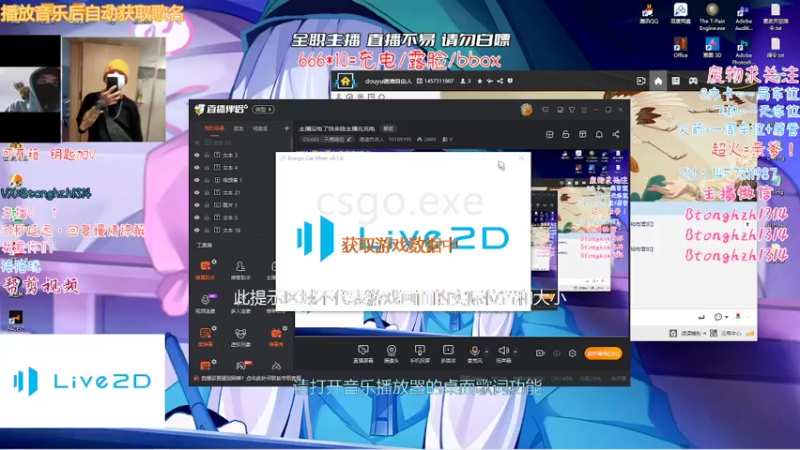Click the share icon in the YY window header
The width and height of the screenshot is (800, 450).
click(499, 81)
